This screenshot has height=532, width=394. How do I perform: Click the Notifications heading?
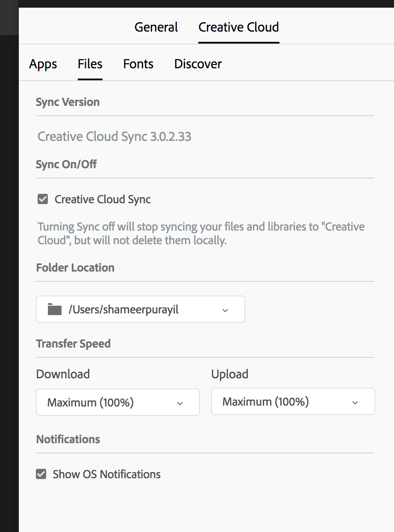click(68, 439)
